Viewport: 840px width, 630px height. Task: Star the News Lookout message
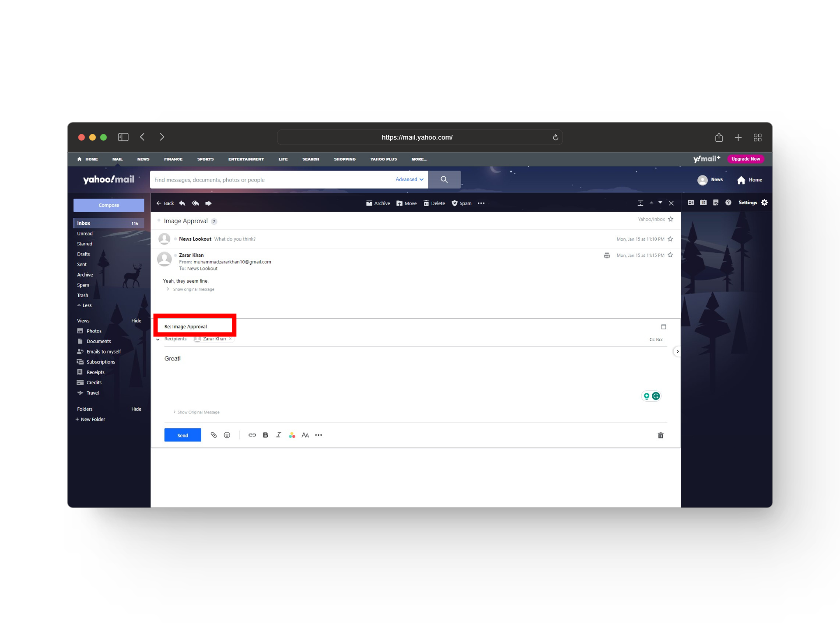(670, 239)
